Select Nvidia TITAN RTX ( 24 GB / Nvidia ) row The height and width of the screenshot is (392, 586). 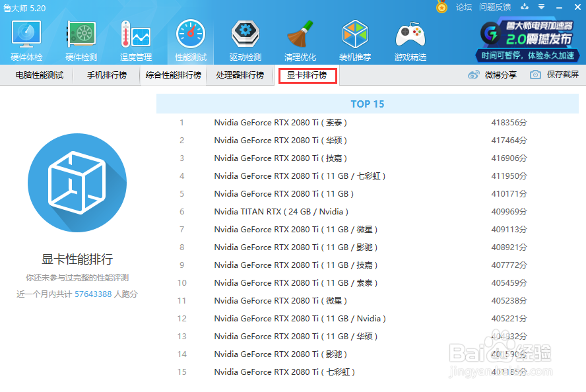click(368, 211)
